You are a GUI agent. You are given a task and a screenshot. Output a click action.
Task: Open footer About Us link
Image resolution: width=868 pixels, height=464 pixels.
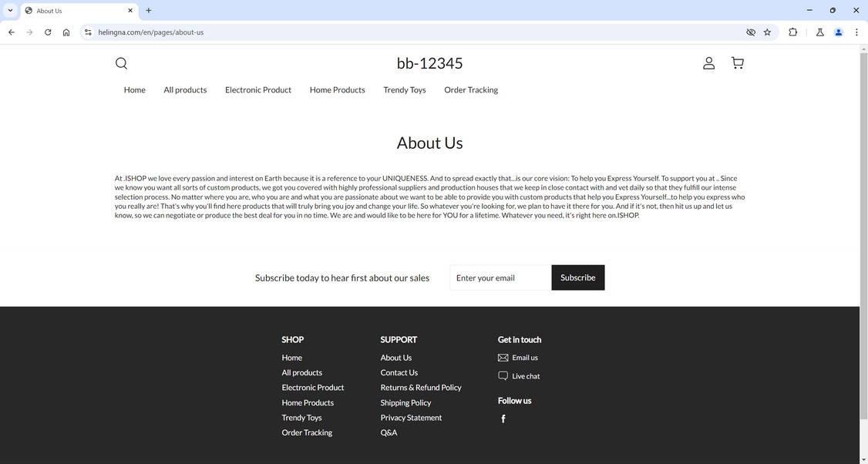[x=395, y=358]
